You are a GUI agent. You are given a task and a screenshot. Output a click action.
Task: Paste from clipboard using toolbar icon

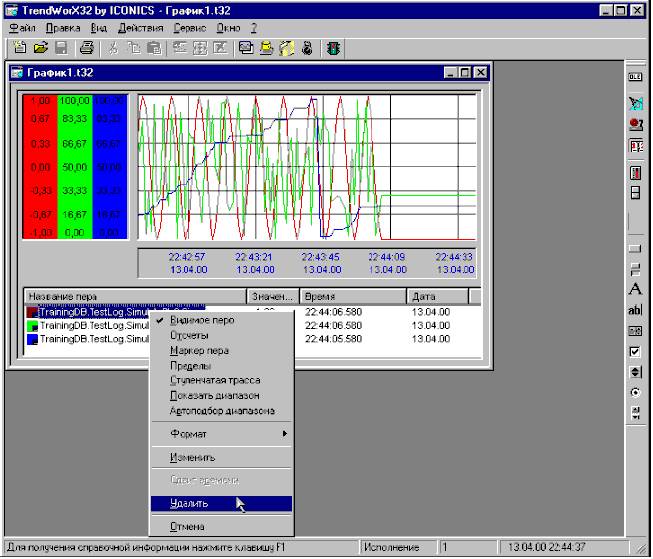(154, 48)
